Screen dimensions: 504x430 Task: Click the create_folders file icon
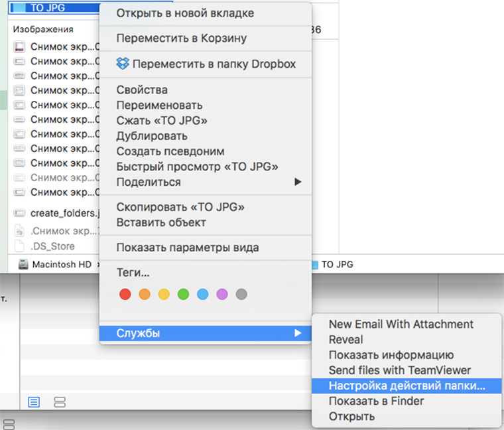point(19,213)
